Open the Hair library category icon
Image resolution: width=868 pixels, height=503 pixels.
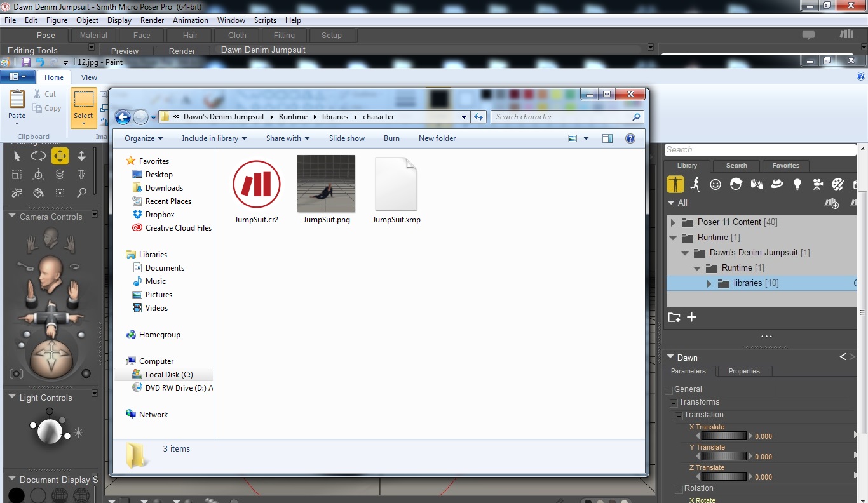click(736, 184)
